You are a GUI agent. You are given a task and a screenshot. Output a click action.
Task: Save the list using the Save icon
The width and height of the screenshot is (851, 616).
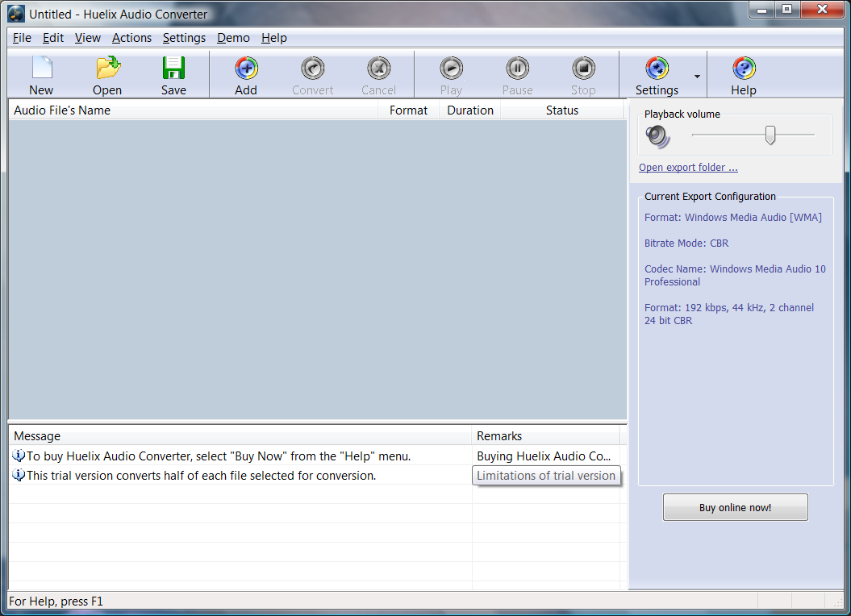click(173, 69)
